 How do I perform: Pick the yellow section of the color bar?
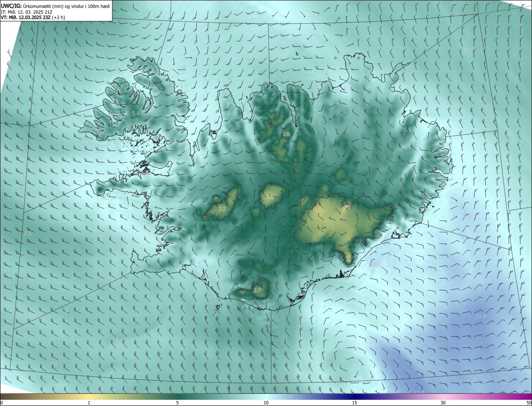(89, 396)
